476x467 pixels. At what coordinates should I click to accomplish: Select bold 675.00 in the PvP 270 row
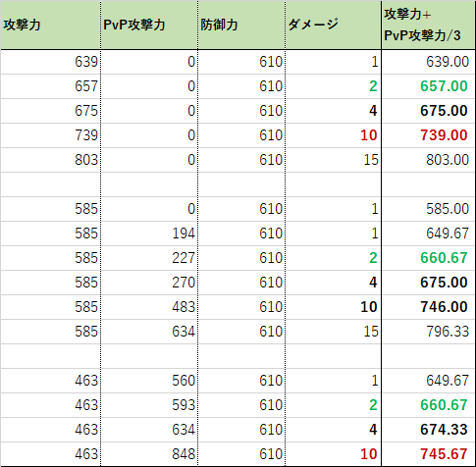(x=429, y=283)
